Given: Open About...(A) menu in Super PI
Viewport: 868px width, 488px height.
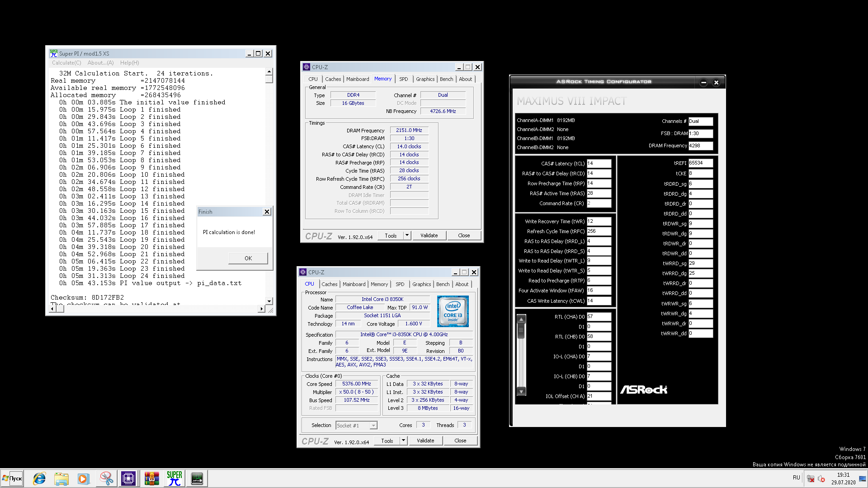Looking at the screenshot, I should pyautogui.click(x=100, y=63).
